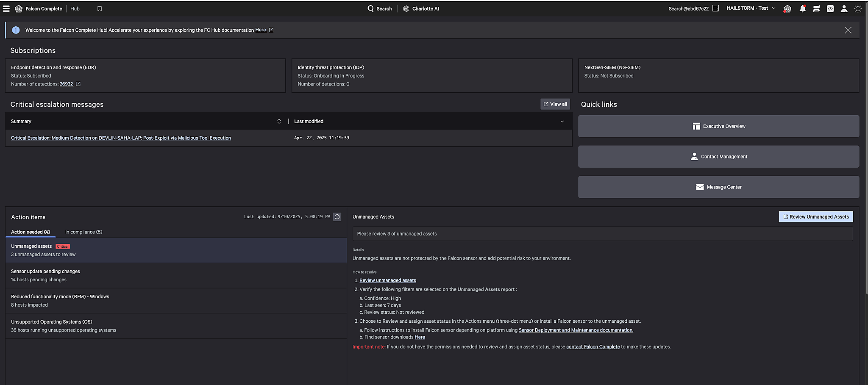Screen dimensions: 868x385
Task: Sort by the Summary column
Action: 279,122
